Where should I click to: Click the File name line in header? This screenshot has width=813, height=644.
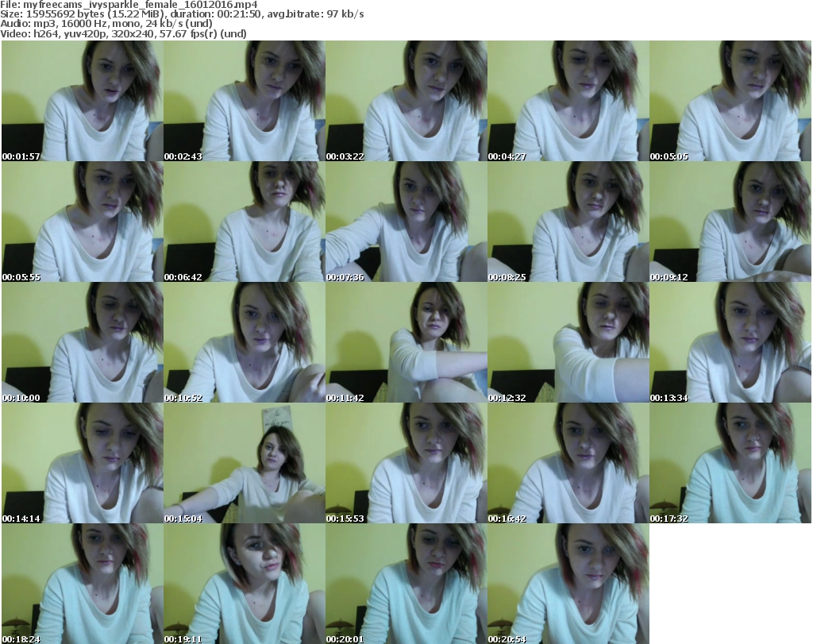[x=129, y=5]
